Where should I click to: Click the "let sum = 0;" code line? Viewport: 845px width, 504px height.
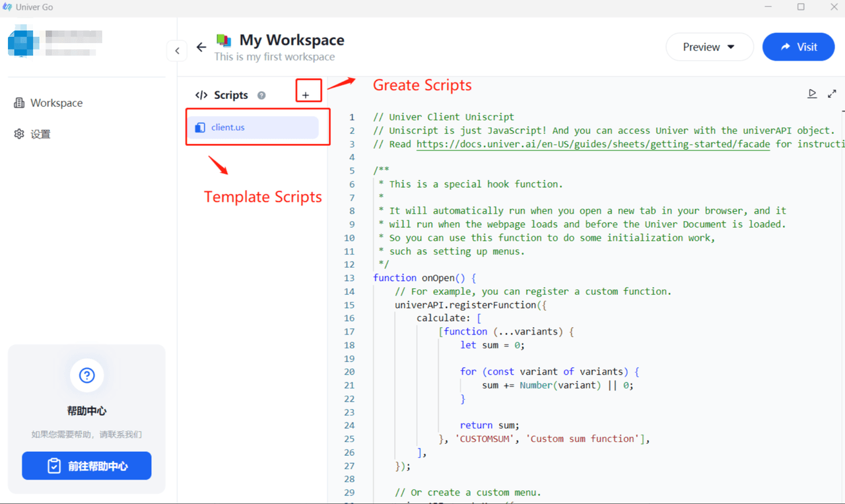pos(492,345)
